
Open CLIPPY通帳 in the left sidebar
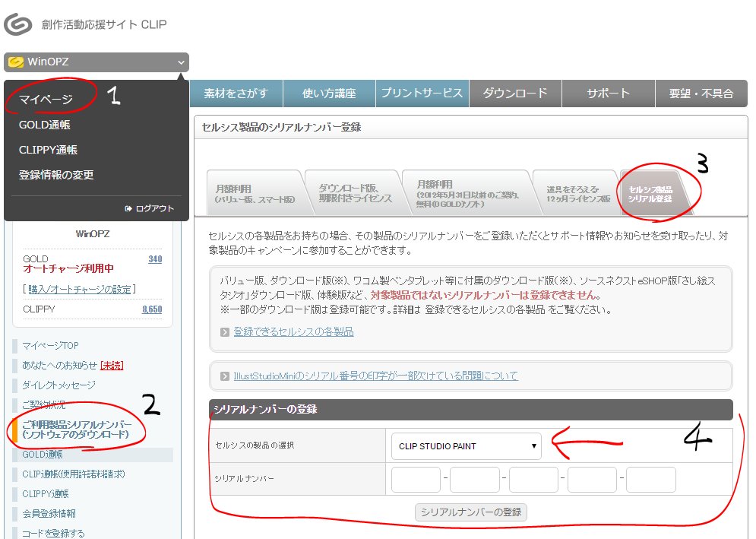pyautogui.click(x=46, y=494)
